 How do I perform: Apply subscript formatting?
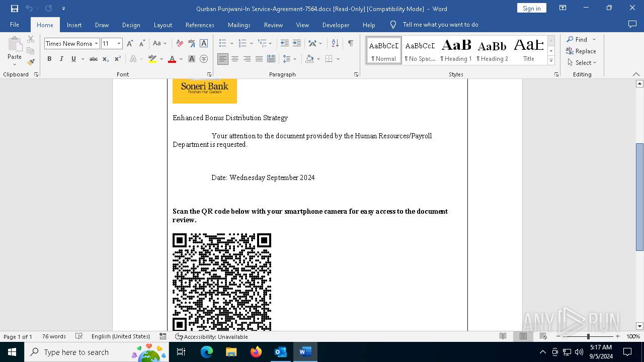click(106, 59)
